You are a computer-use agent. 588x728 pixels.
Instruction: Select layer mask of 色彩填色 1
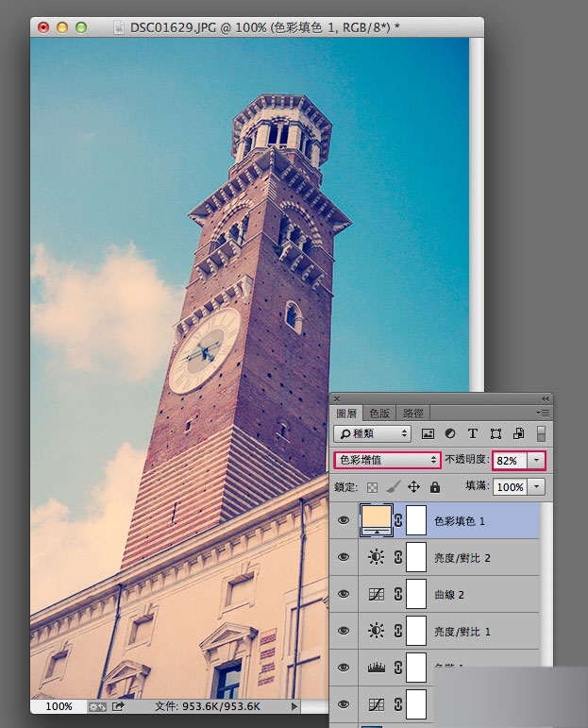(x=416, y=520)
